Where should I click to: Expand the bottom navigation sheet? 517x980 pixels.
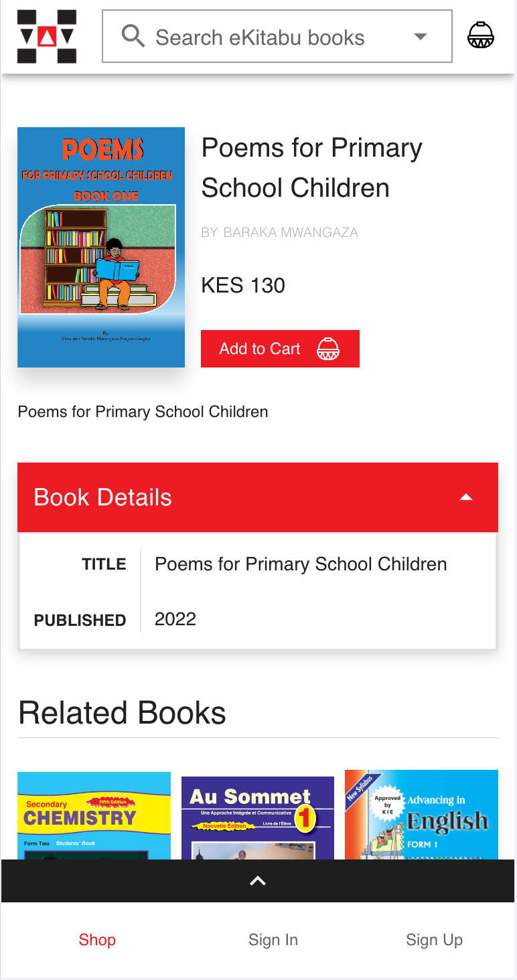coord(258,881)
